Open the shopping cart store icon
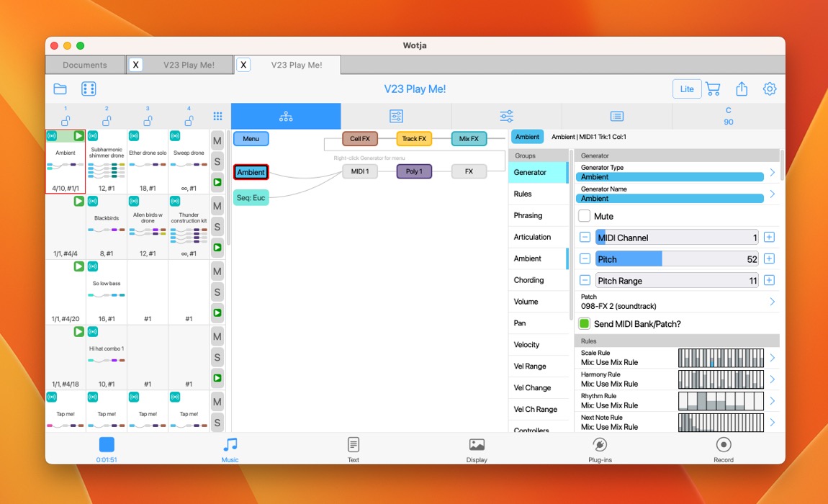Image resolution: width=828 pixels, height=504 pixels. pos(713,89)
